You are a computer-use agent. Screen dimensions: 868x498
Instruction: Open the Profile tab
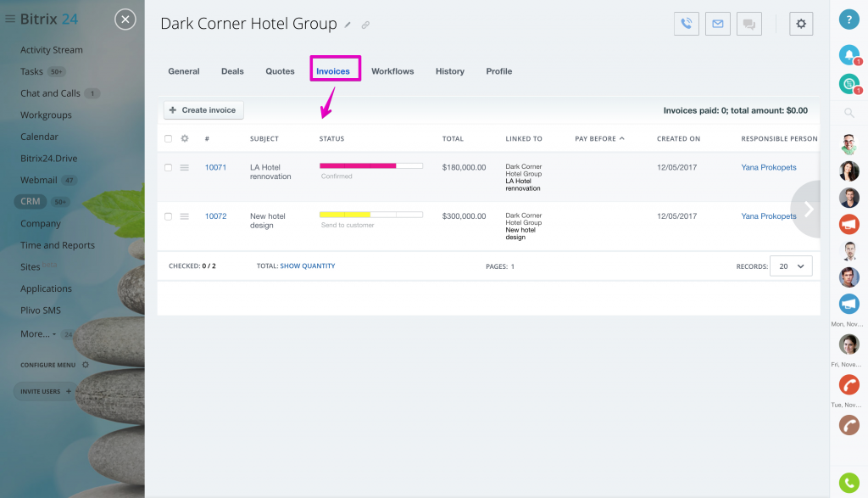[499, 71]
